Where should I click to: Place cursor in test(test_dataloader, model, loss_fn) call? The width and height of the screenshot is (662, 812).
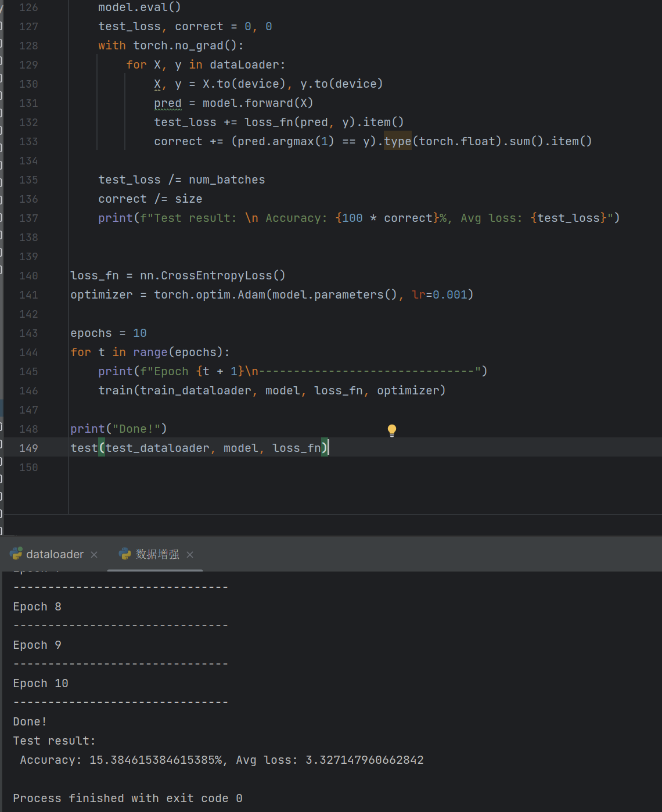coord(199,448)
